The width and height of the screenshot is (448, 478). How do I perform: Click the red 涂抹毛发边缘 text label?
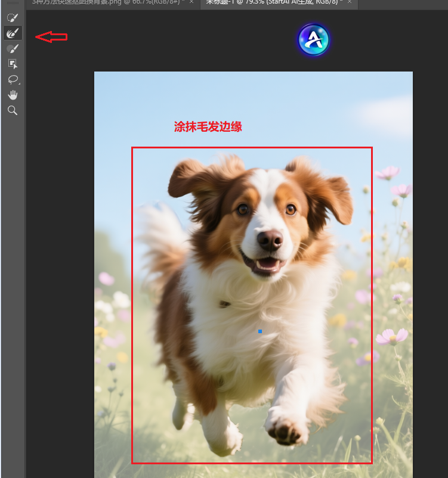[208, 127]
